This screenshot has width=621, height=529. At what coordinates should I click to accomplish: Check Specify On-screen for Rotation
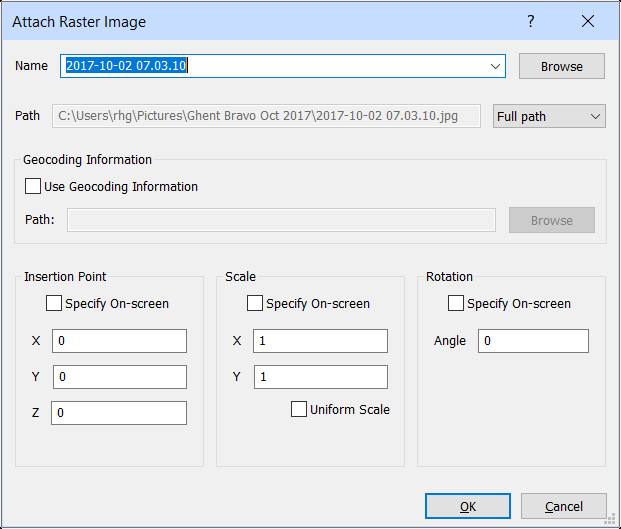coord(456,303)
